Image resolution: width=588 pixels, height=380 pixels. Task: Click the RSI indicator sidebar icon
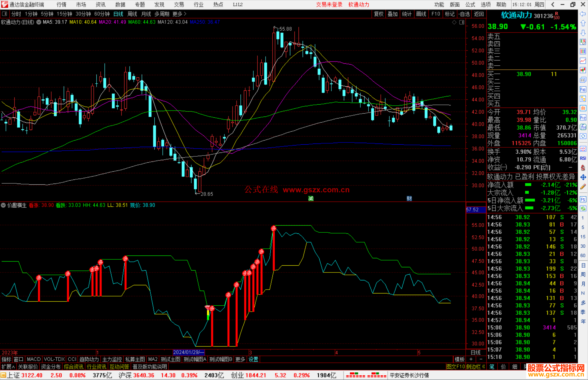[583, 158]
